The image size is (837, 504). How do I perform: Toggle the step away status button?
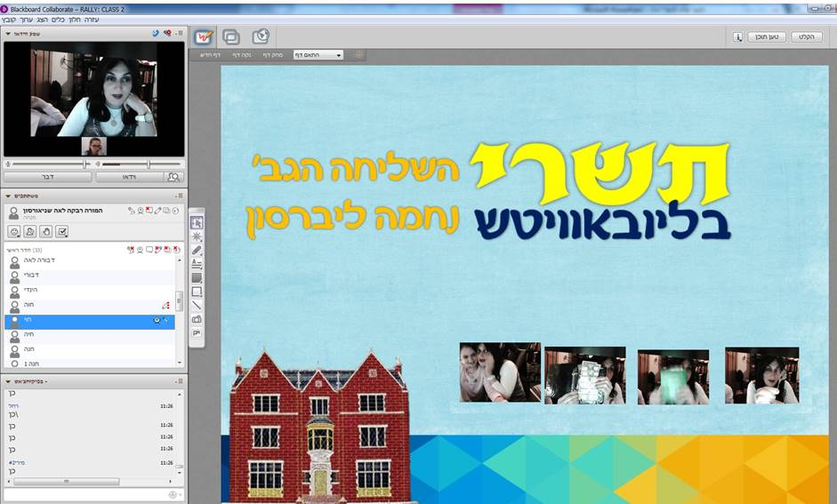30,231
